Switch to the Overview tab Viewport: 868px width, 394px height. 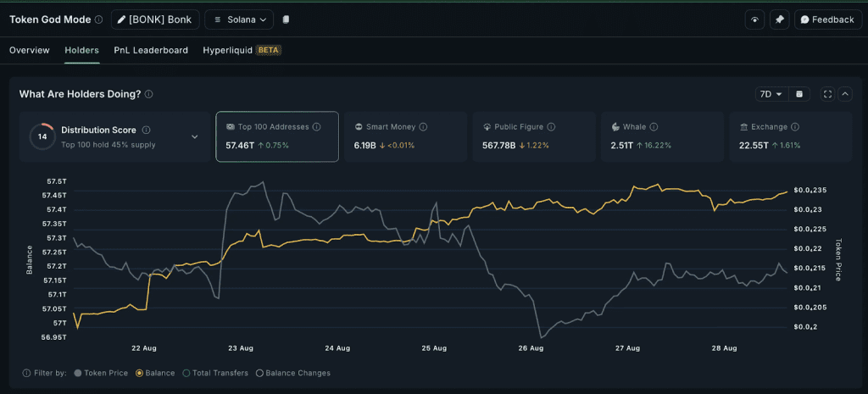pos(30,50)
